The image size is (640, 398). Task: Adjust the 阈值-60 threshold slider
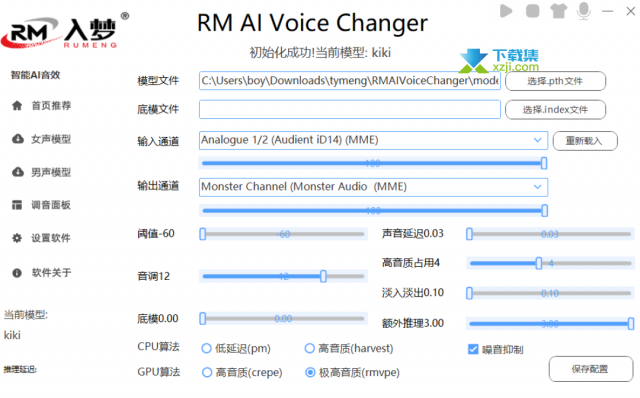pyautogui.click(x=283, y=234)
